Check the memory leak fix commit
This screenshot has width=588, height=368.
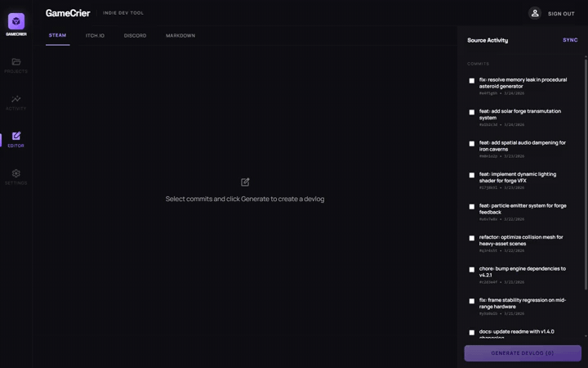pyautogui.click(x=472, y=81)
